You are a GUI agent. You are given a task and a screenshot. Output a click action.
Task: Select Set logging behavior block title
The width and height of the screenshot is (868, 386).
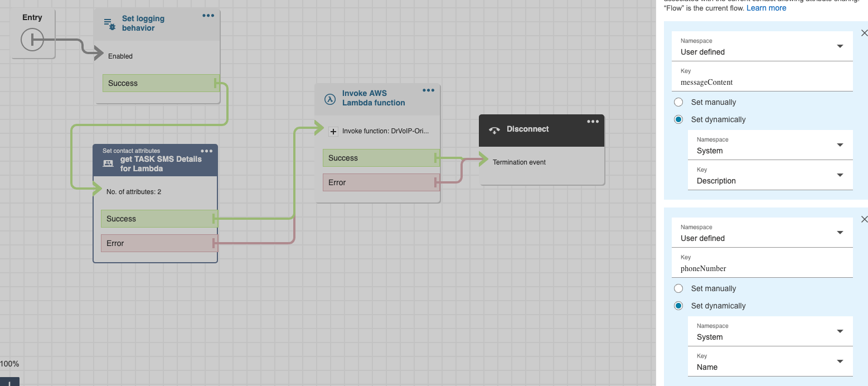[143, 23]
